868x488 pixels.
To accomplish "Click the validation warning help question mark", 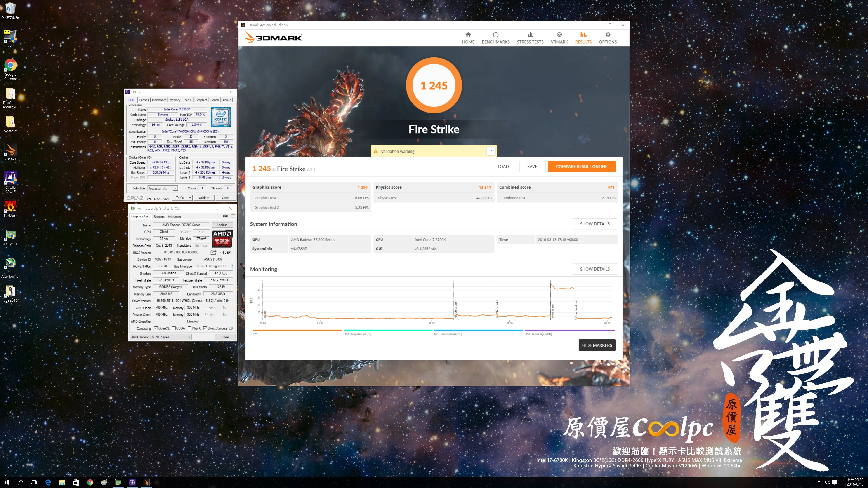I will coord(491,151).
